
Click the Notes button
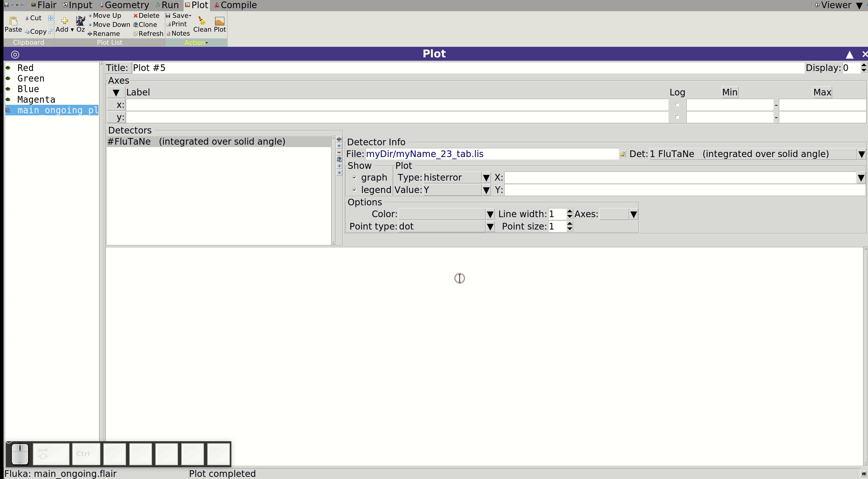[x=178, y=33]
